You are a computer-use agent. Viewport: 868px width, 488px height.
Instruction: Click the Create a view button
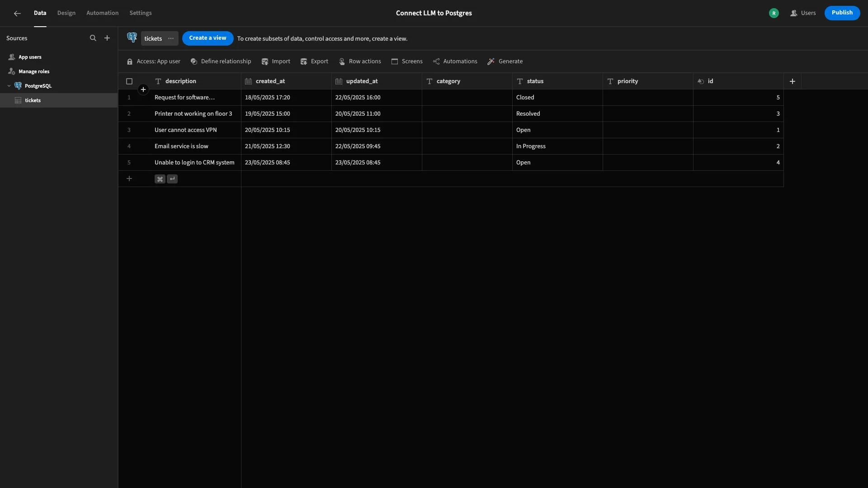pyautogui.click(x=208, y=38)
